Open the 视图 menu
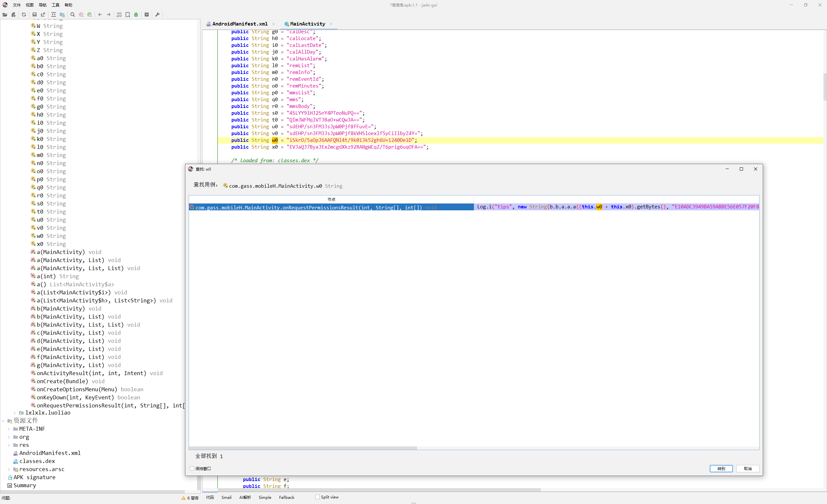This screenshot has height=504, width=827. coord(29,5)
